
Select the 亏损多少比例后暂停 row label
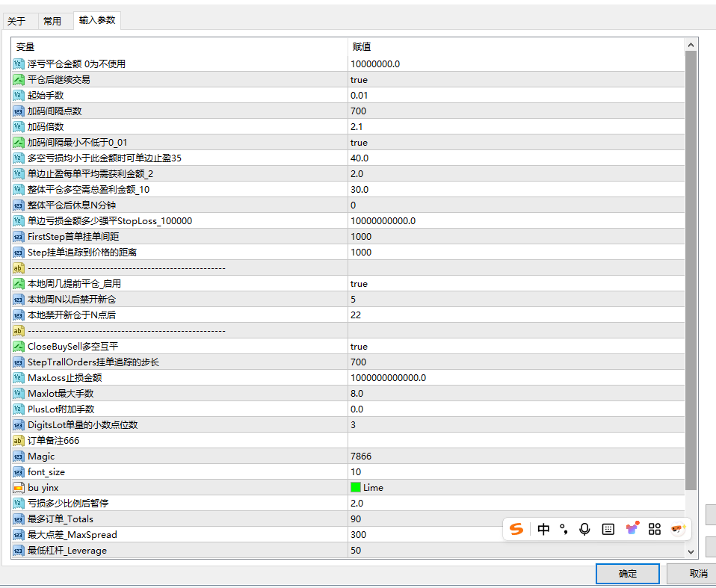[x=68, y=504]
